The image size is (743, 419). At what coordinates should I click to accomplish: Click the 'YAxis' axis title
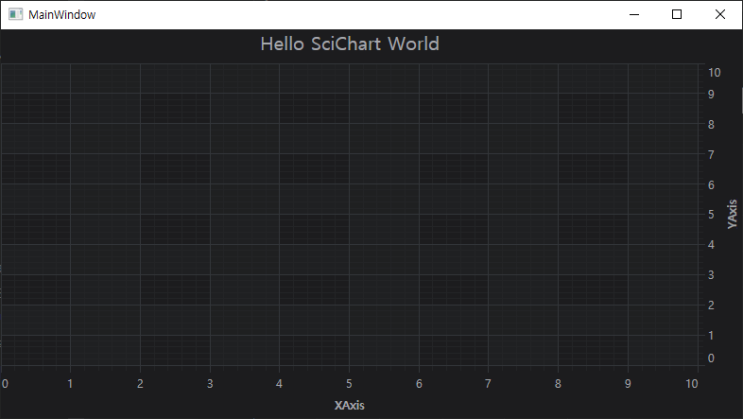point(733,214)
